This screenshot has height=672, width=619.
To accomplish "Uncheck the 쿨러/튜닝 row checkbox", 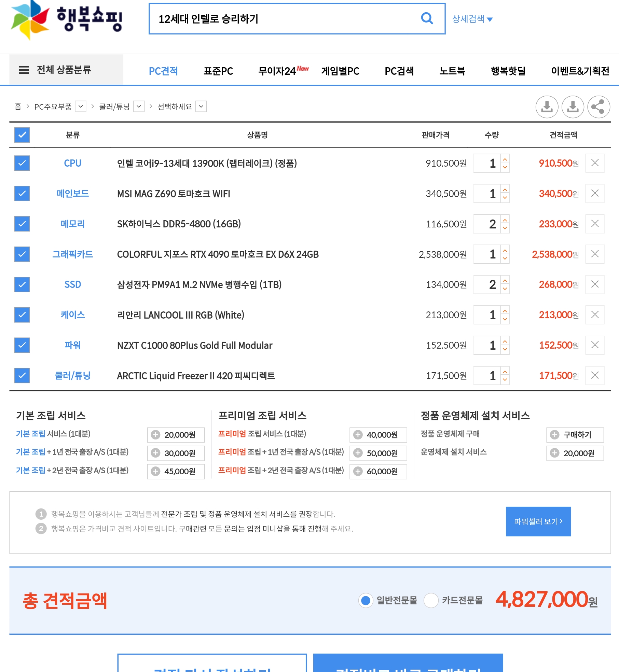I will tap(22, 376).
